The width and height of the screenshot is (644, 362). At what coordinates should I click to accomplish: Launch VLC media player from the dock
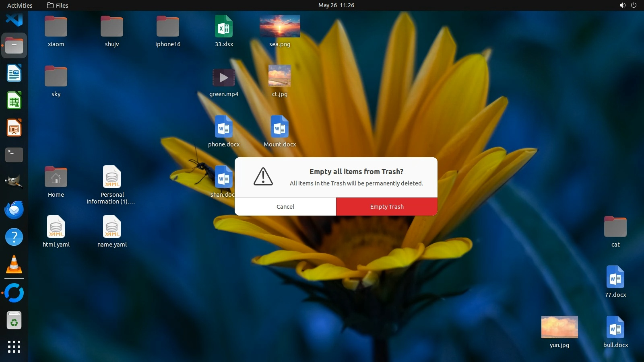pos(14,265)
